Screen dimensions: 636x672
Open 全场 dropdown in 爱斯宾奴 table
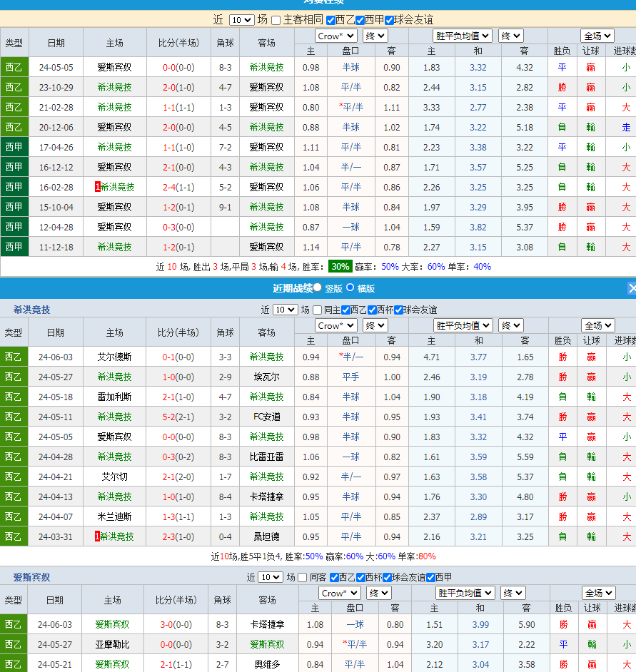click(x=599, y=593)
